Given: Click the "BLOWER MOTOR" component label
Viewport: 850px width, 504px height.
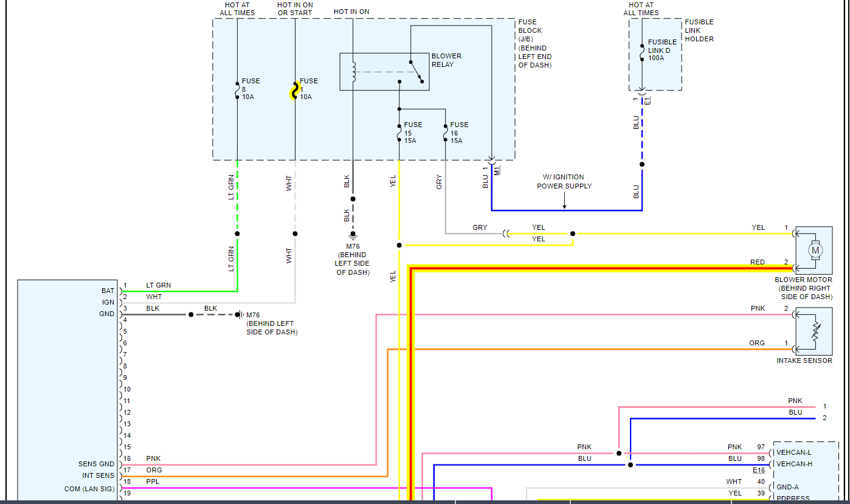Looking at the screenshot, I should click(x=803, y=280).
